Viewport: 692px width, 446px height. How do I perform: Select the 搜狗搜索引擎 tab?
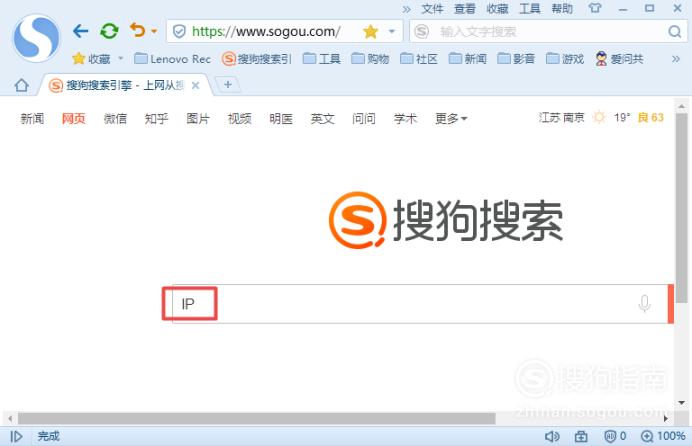pos(125,85)
